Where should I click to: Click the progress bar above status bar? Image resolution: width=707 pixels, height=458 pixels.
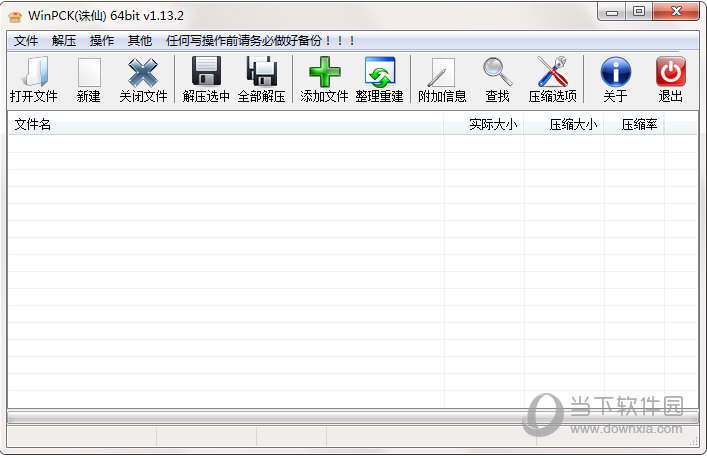353,417
